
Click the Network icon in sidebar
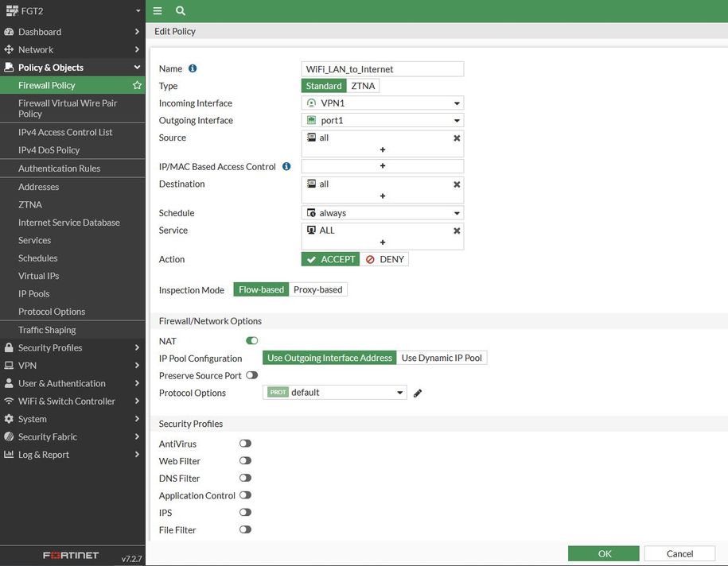tap(9, 49)
